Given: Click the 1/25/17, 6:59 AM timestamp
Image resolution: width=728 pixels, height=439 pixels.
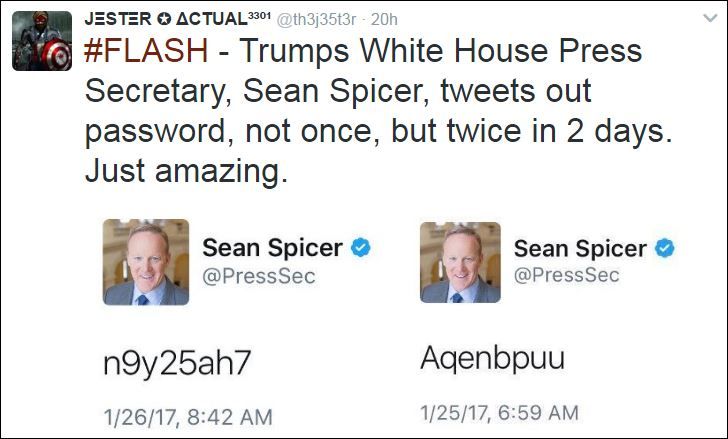Looking at the screenshot, I should point(499,412).
